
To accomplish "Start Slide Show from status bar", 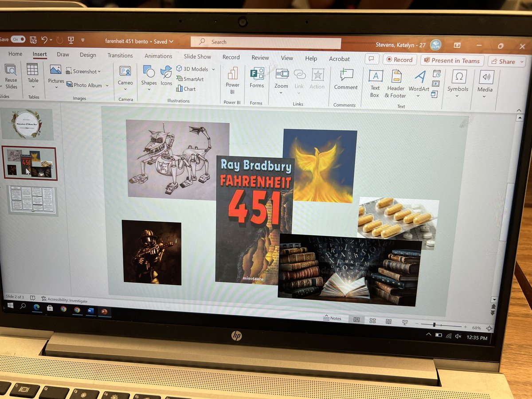I will tap(404, 322).
